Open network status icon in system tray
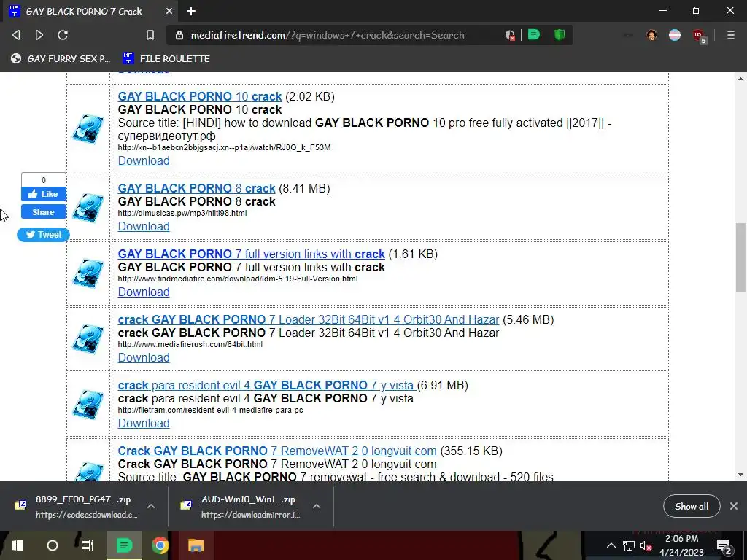 coord(628,545)
